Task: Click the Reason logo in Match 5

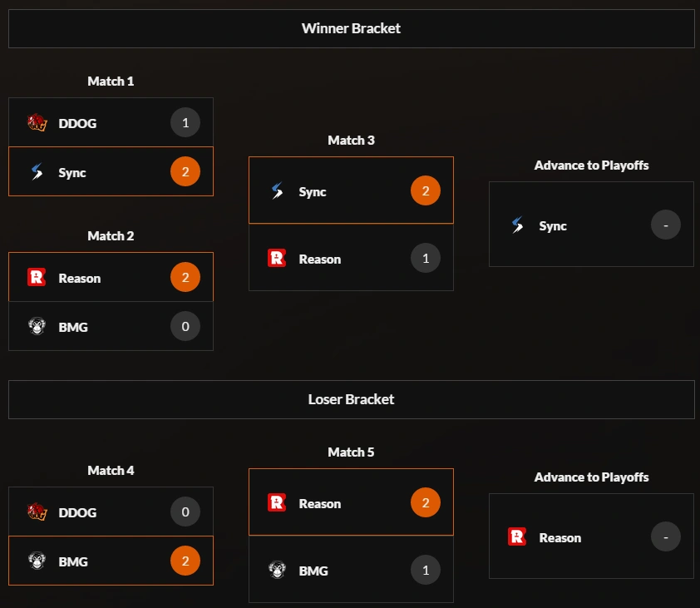Action: click(277, 503)
